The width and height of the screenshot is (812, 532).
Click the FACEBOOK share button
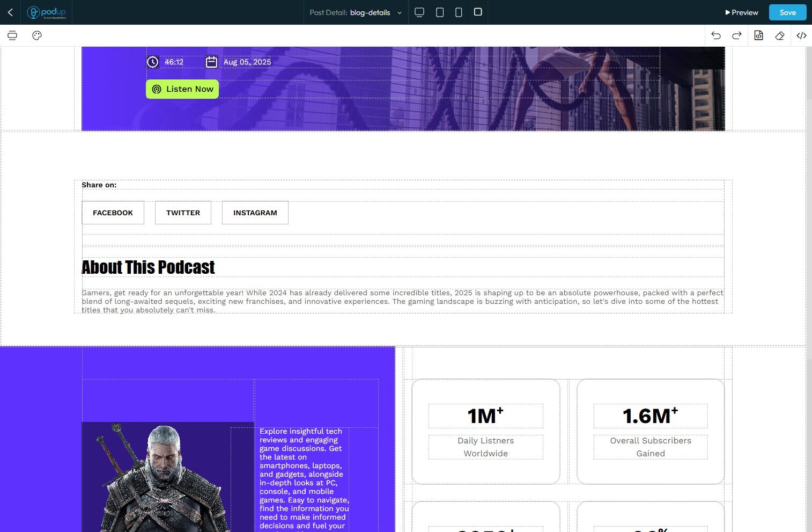[x=113, y=213]
